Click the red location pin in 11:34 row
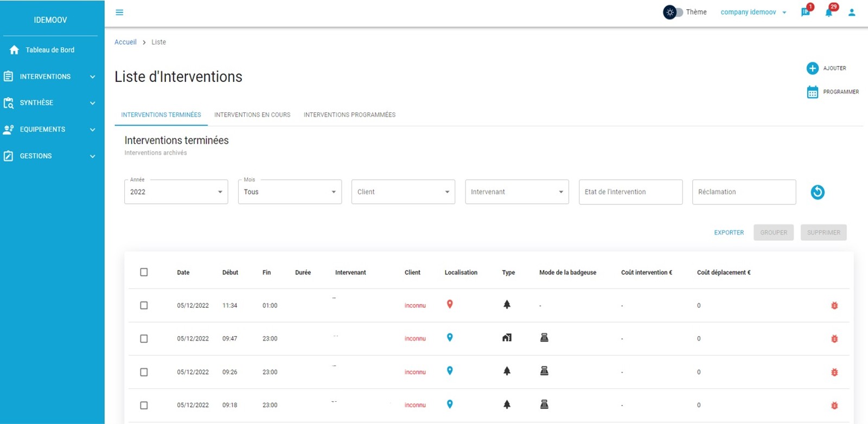 (x=450, y=304)
